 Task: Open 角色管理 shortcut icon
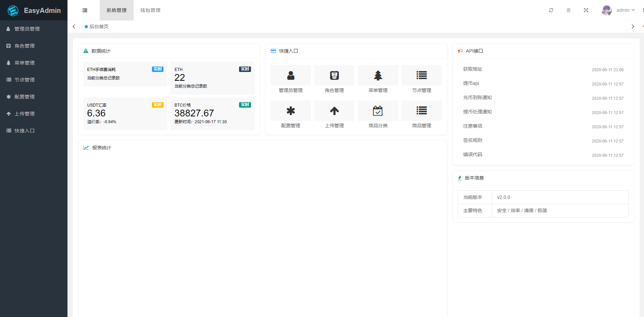pos(334,75)
